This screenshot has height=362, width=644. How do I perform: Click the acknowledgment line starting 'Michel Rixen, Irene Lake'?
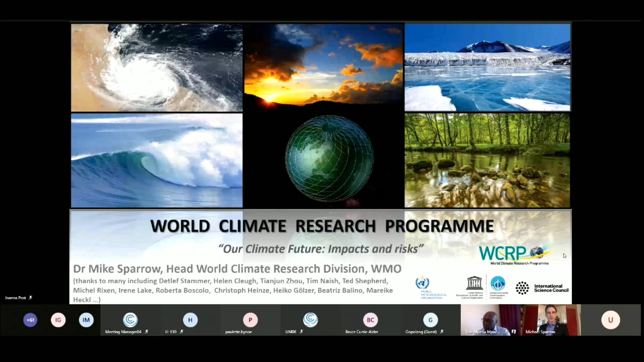point(233,290)
